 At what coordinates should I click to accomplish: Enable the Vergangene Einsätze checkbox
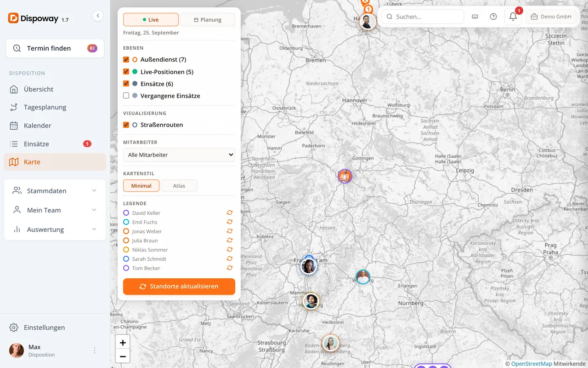click(126, 96)
